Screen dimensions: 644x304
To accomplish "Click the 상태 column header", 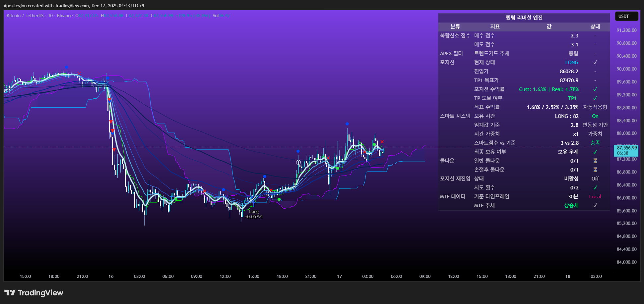I will (x=595, y=27).
